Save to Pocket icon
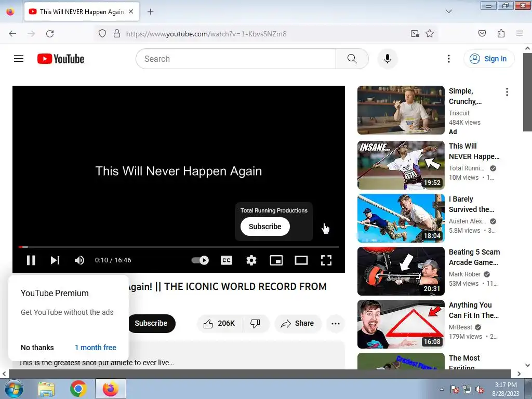532x399 pixels. (x=482, y=34)
